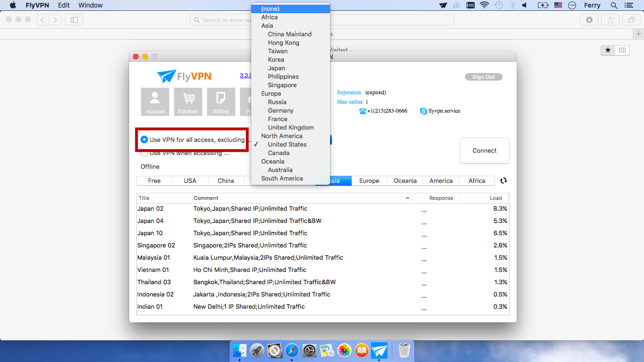Choose China Mainland in the region list
This screenshot has height=362, width=644.
[x=290, y=34]
